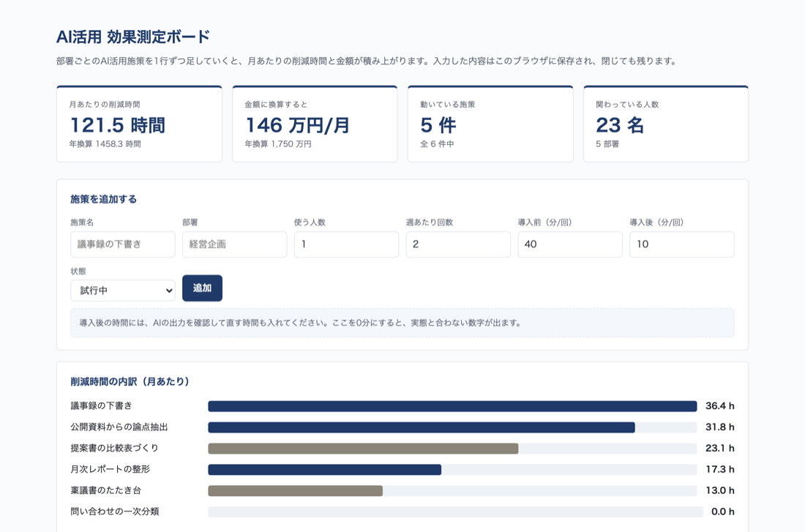805x532 pixels.
Task: Click the 議事録の下書き progress bar
Action: coord(452,406)
